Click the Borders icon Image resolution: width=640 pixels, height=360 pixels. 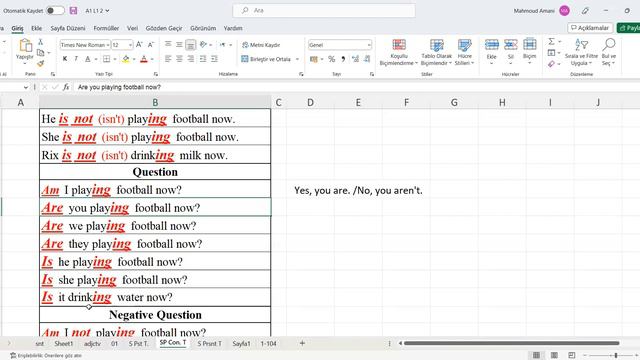point(107,59)
